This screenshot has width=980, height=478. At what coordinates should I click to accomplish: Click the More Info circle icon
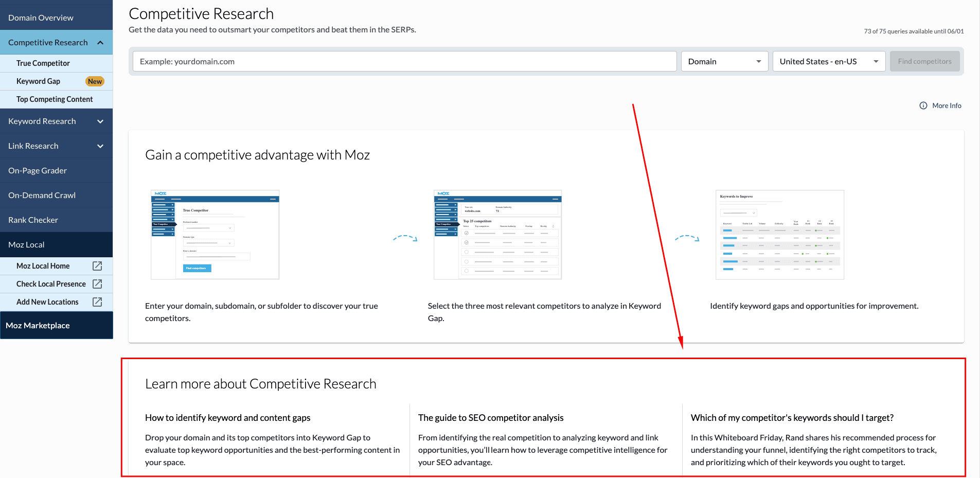pos(923,105)
